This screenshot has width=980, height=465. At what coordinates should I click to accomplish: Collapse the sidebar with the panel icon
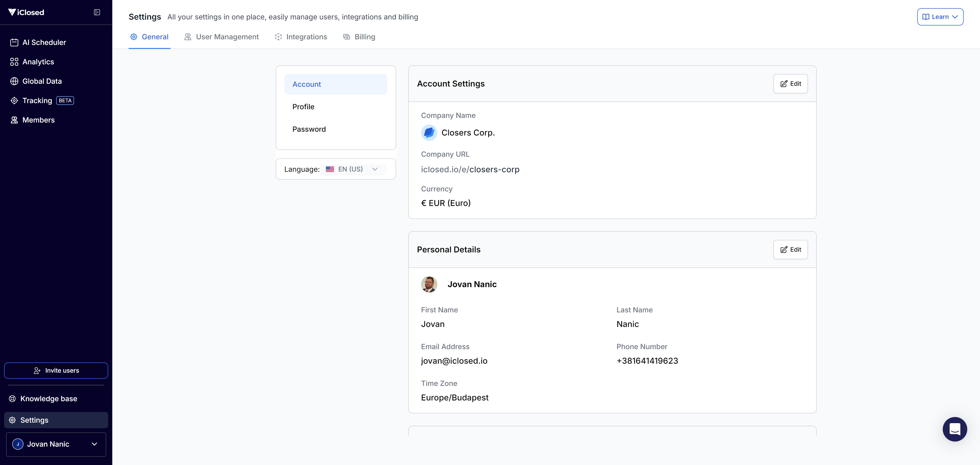click(x=97, y=12)
